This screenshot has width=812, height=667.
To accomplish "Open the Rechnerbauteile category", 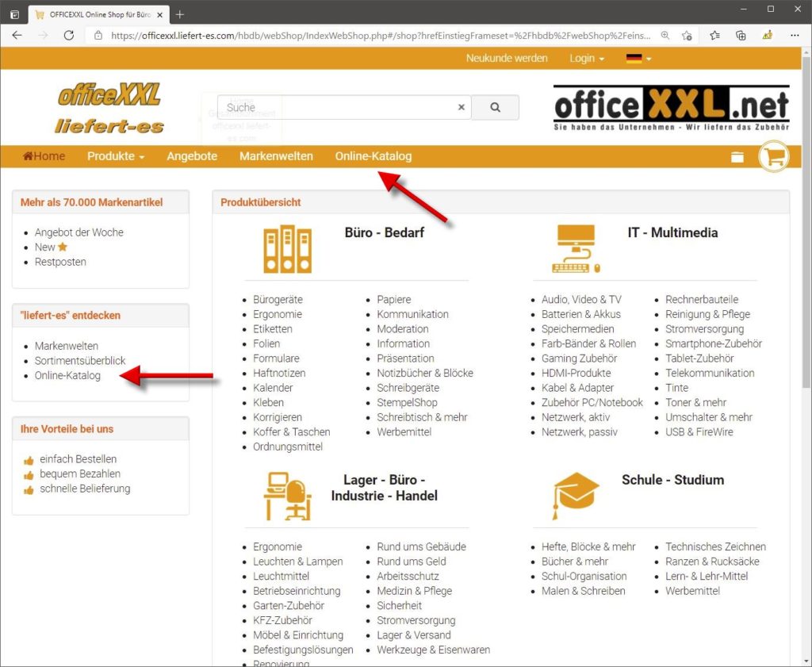I will (x=702, y=299).
